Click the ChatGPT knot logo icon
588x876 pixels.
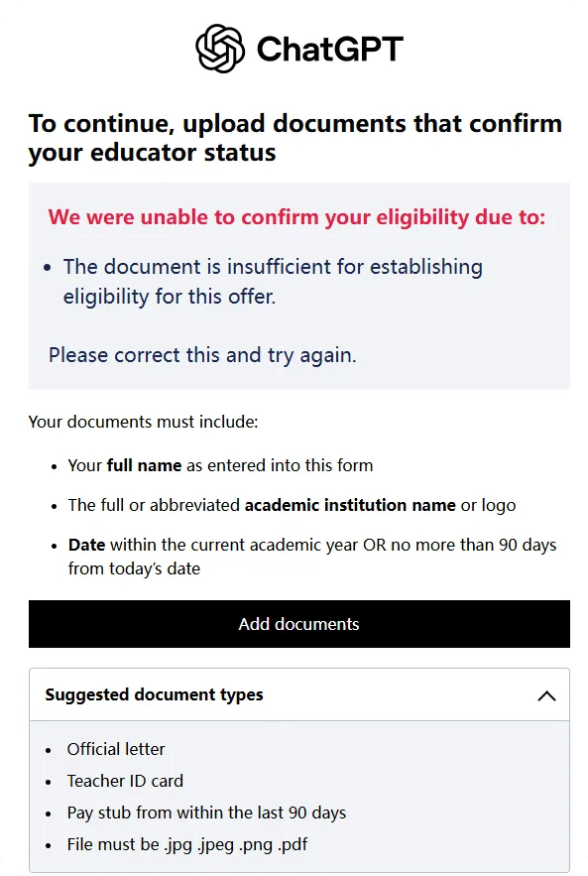(220, 49)
